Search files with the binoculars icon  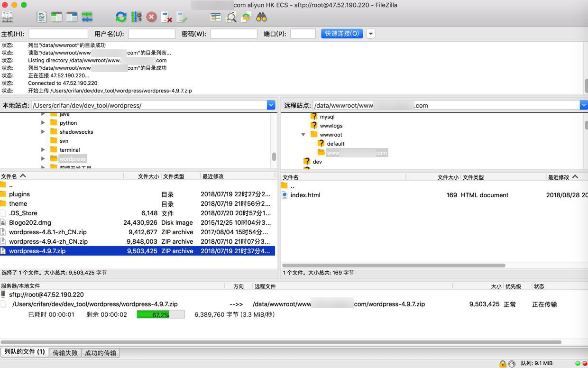coord(262,17)
